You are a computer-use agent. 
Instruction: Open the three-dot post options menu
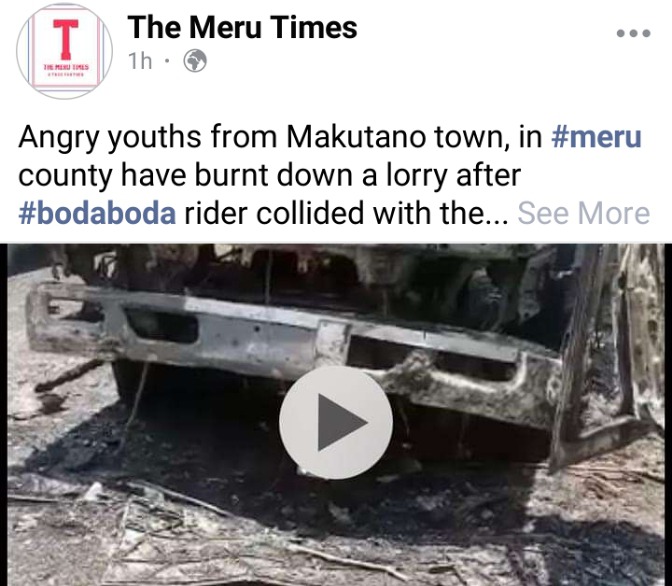(x=633, y=33)
